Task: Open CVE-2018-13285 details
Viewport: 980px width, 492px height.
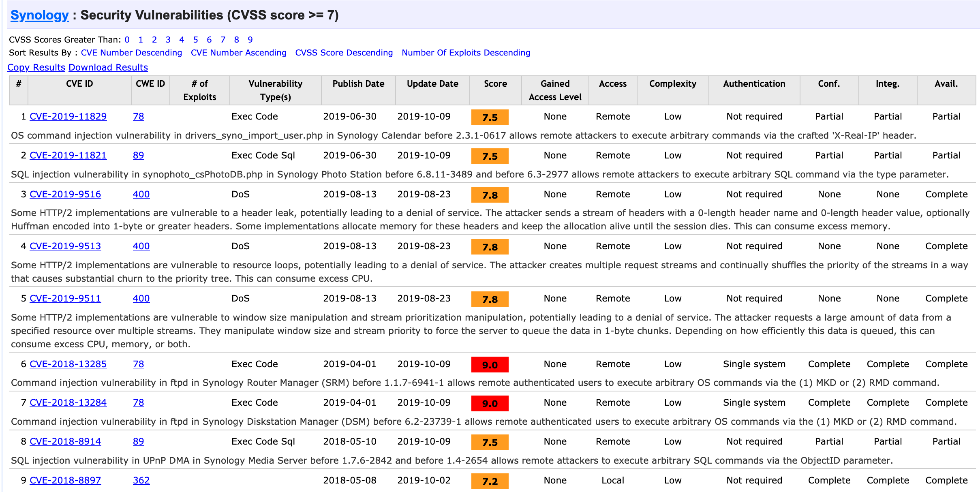Action: (x=68, y=364)
